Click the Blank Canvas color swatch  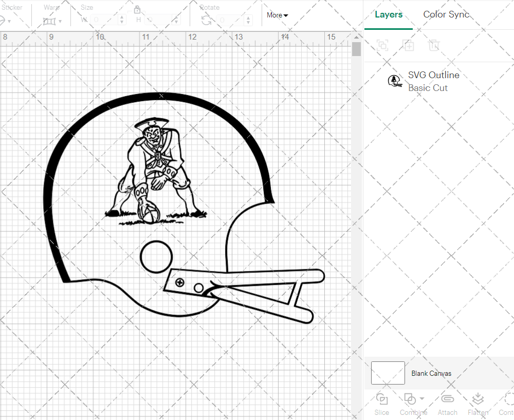388,373
